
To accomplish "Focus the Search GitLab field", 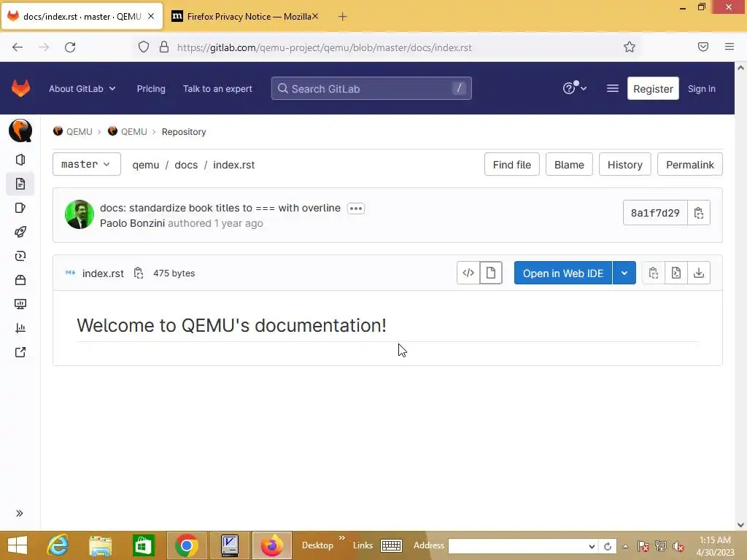I will (371, 88).
